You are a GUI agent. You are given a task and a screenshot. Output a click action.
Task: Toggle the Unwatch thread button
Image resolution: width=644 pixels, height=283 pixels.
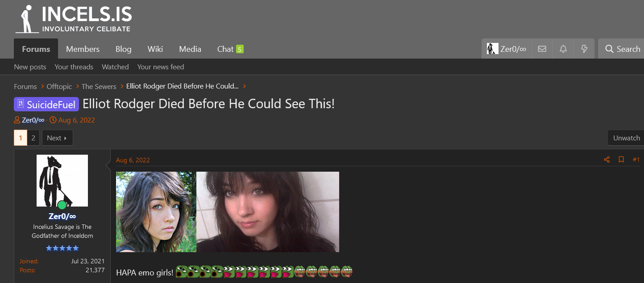coord(626,138)
